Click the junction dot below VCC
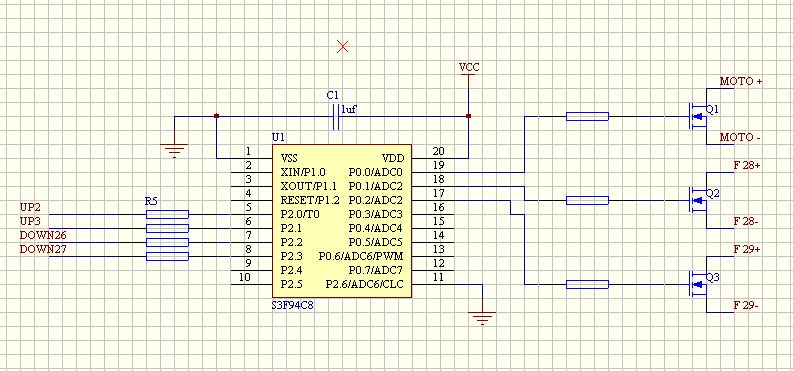 (468, 116)
